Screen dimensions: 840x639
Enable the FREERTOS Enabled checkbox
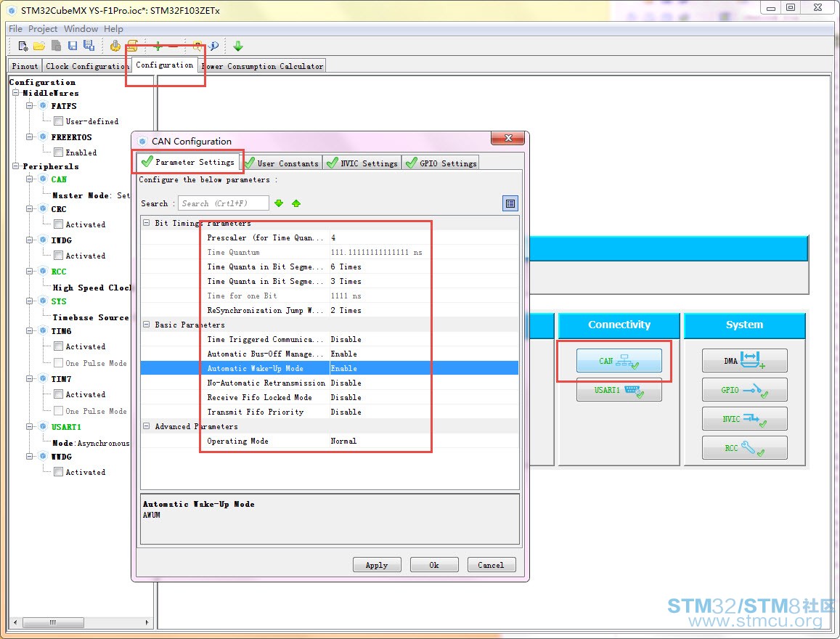coord(58,152)
